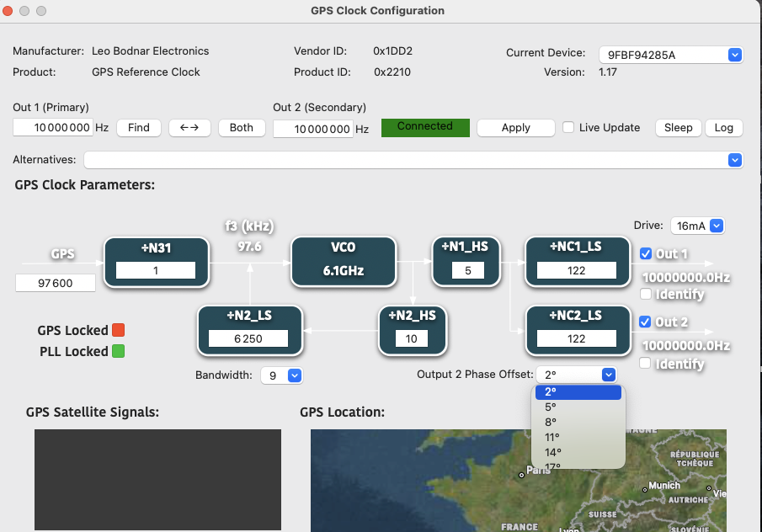Click the Out 2 frequency input field
The height and width of the screenshot is (532, 762).
click(x=313, y=129)
